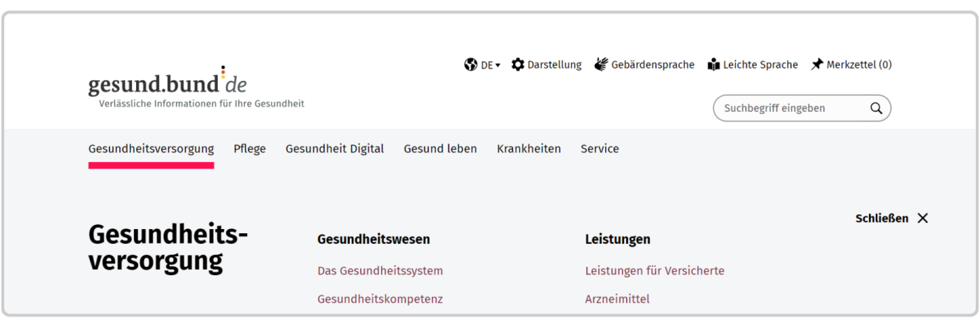Click the Gebärdensprache hands icon
Screen dimensions: 980x329
point(601,65)
